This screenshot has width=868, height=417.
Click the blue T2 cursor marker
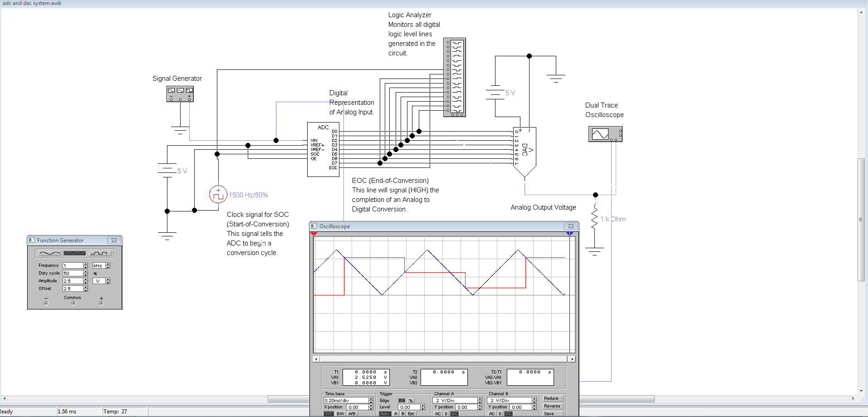(x=569, y=234)
